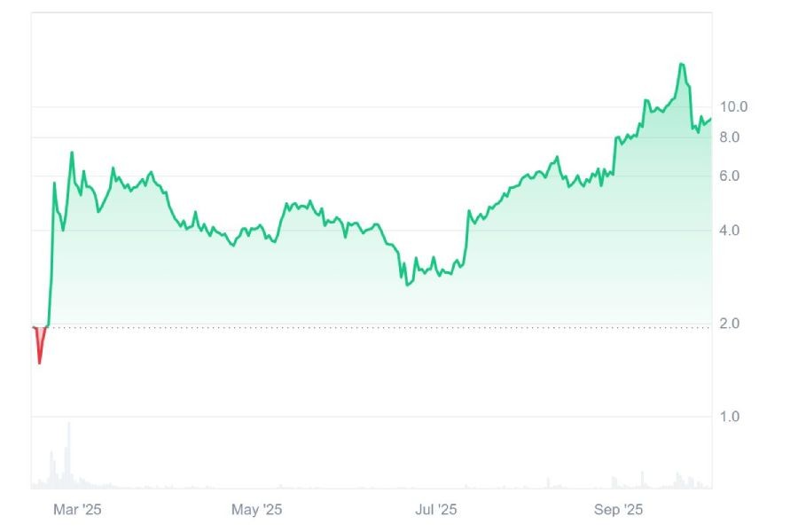798x532 pixels.
Task: Click the green shaded area under May
Action: (x=266, y=284)
